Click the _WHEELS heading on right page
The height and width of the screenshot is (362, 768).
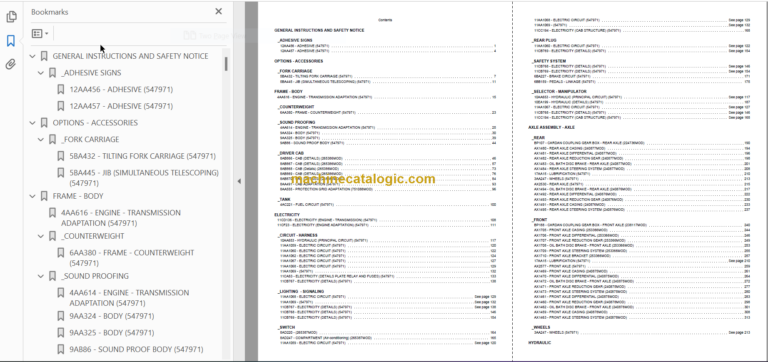[x=541, y=327]
